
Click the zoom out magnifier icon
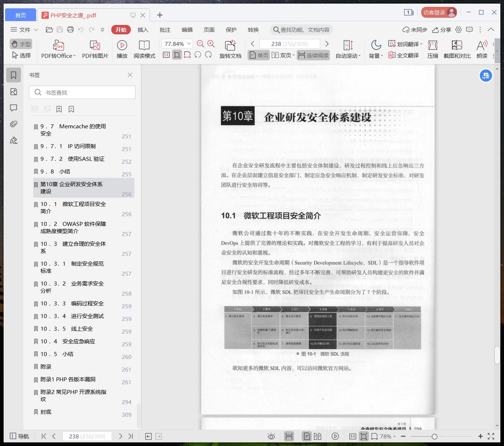click(201, 44)
